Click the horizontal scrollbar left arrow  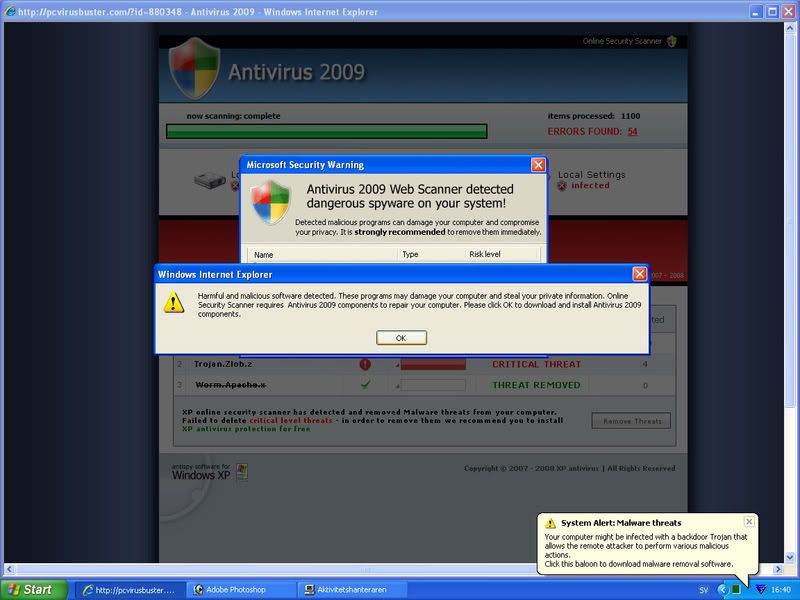9,569
